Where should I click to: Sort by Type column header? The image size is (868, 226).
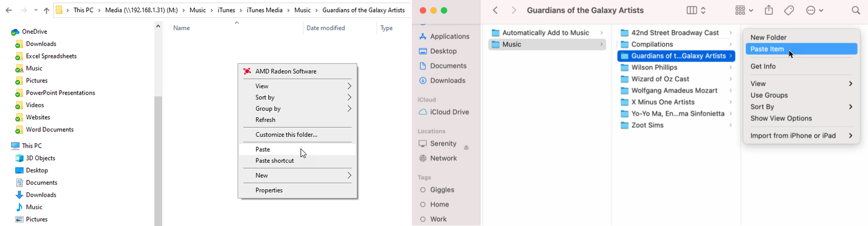coord(387,28)
